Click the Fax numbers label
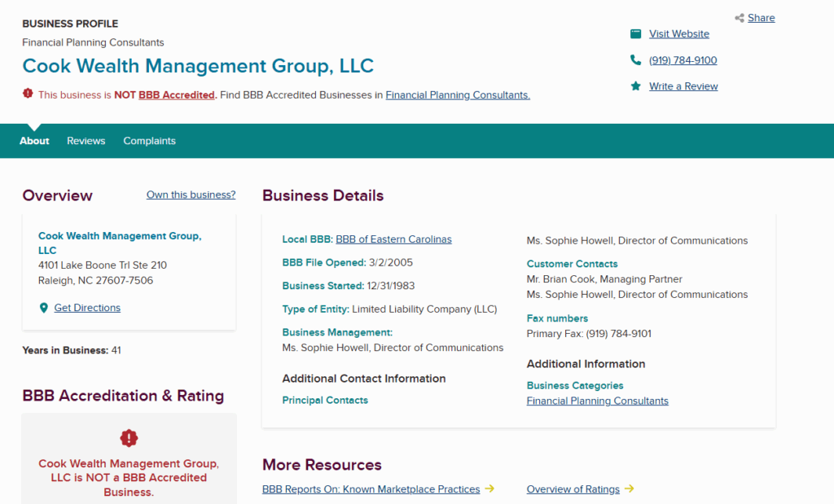This screenshot has height=504, width=834. pos(557,318)
